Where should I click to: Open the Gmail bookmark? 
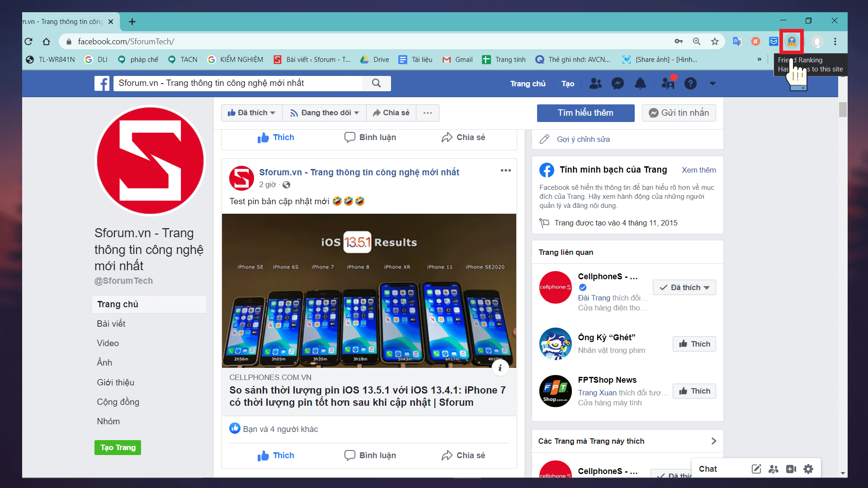[458, 59]
